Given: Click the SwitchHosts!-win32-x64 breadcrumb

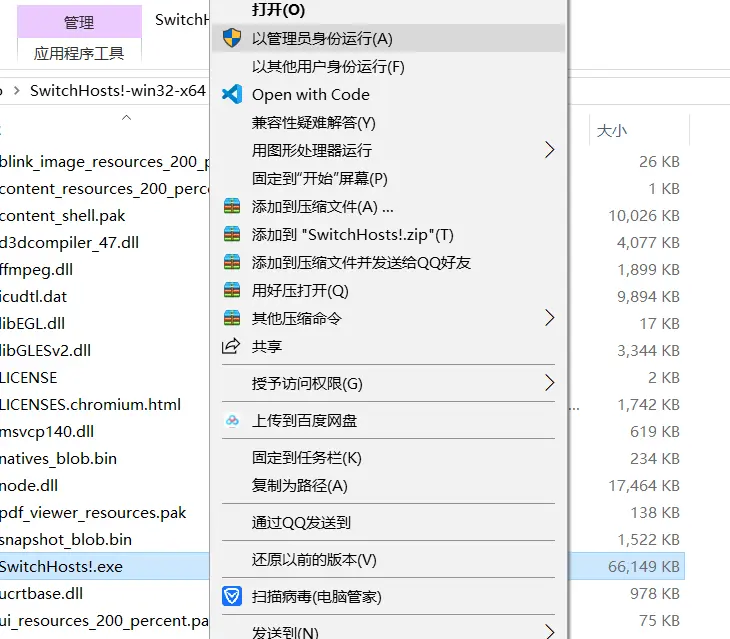Looking at the screenshot, I should pyautogui.click(x=118, y=90).
